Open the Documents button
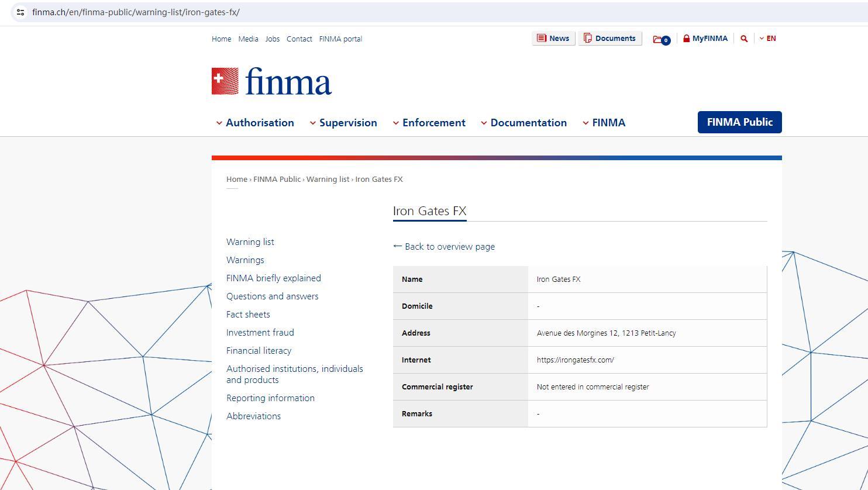The height and width of the screenshot is (490, 868). tap(609, 39)
